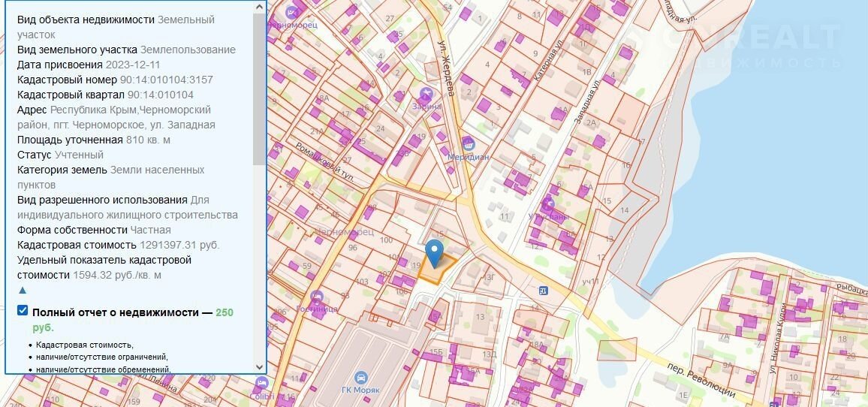Click the Зарина map icon
This screenshot has height=407, width=868.
coord(426,94)
